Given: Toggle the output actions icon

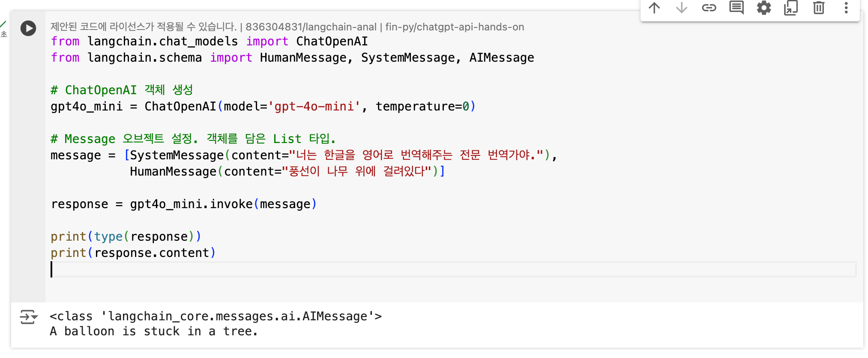Looking at the screenshot, I should tap(29, 317).
